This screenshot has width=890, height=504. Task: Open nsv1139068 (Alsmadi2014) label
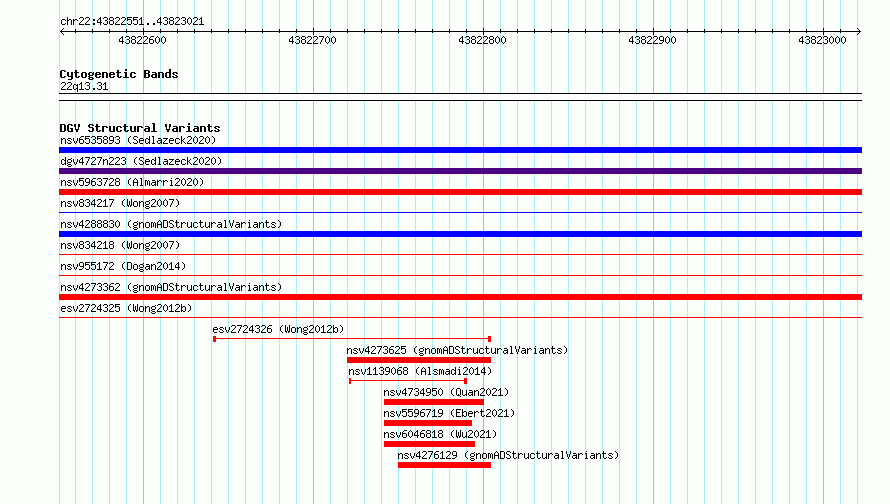(x=420, y=371)
